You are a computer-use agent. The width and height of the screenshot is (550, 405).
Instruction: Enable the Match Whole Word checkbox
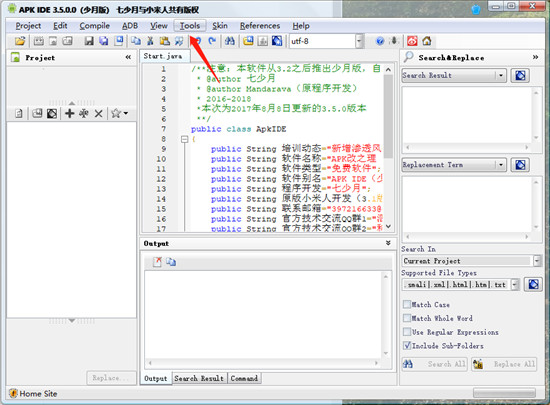point(407,318)
